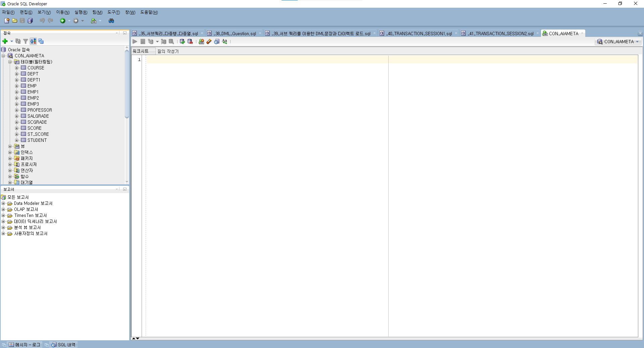Screen dimensions: 644x348
Task: Click the Filter funnel icon in connections panel
Action: (26, 41)
